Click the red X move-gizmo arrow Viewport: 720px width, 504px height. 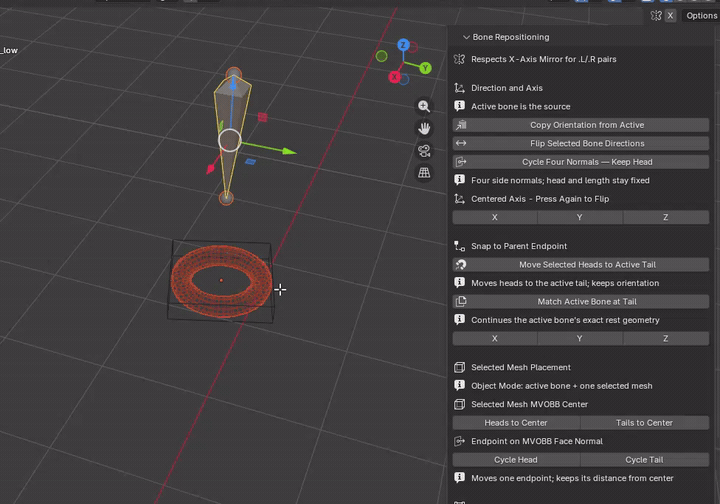[x=210, y=169]
